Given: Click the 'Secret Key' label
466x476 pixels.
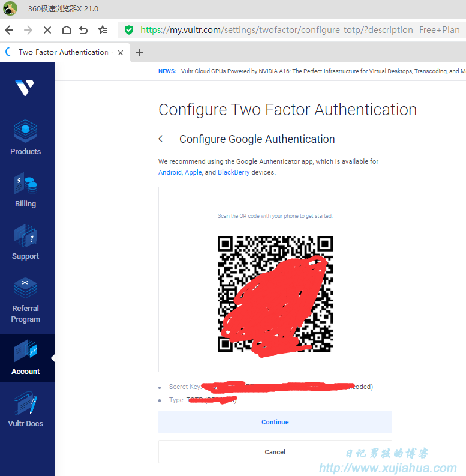Looking at the screenshot, I should point(185,387).
